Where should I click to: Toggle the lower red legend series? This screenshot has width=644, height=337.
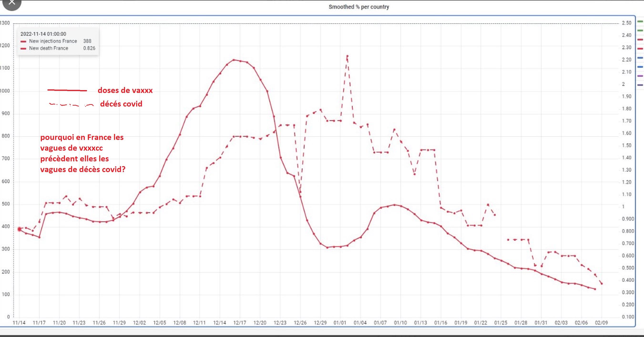640,48
